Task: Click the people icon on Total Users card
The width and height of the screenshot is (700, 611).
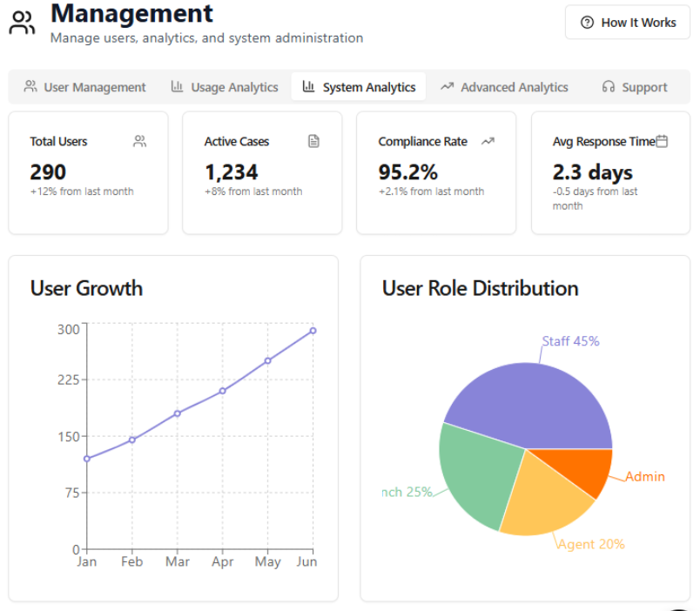Action: [139, 142]
